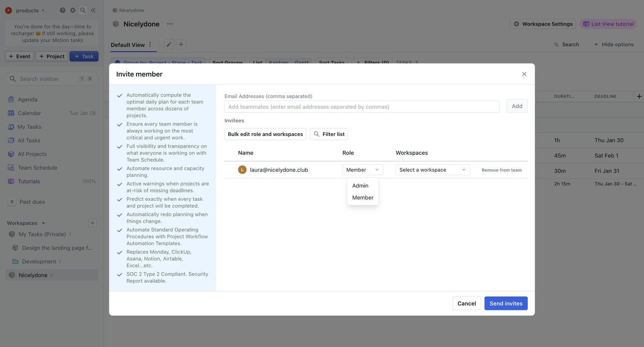The width and height of the screenshot is (644, 347).
Task: Click the Filter list button
Action: pos(329,134)
